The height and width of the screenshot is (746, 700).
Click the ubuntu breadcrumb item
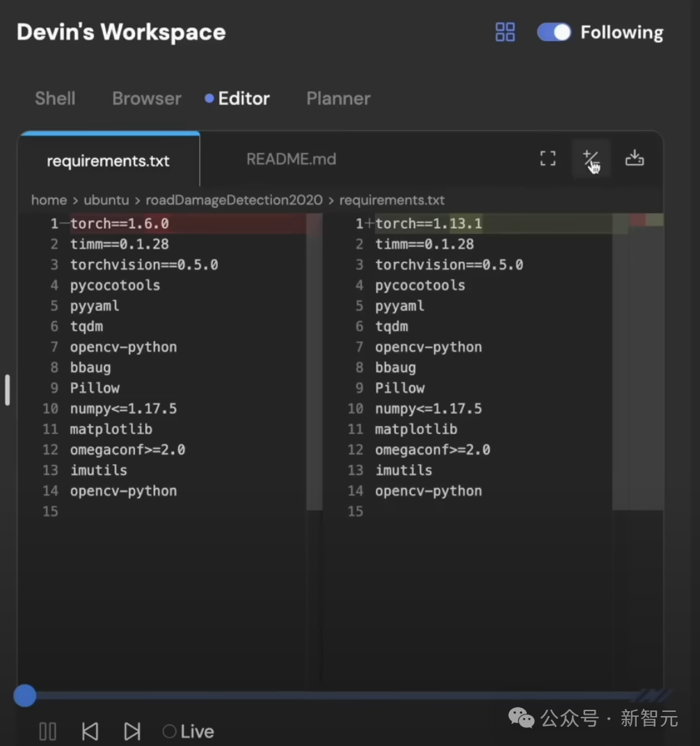pyautogui.click(x=106, y=200)
